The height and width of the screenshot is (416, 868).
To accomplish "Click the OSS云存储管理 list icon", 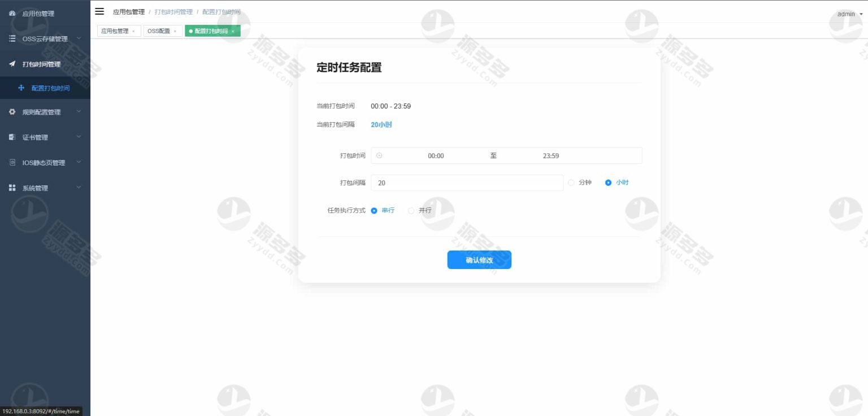I will click(12, 38).
